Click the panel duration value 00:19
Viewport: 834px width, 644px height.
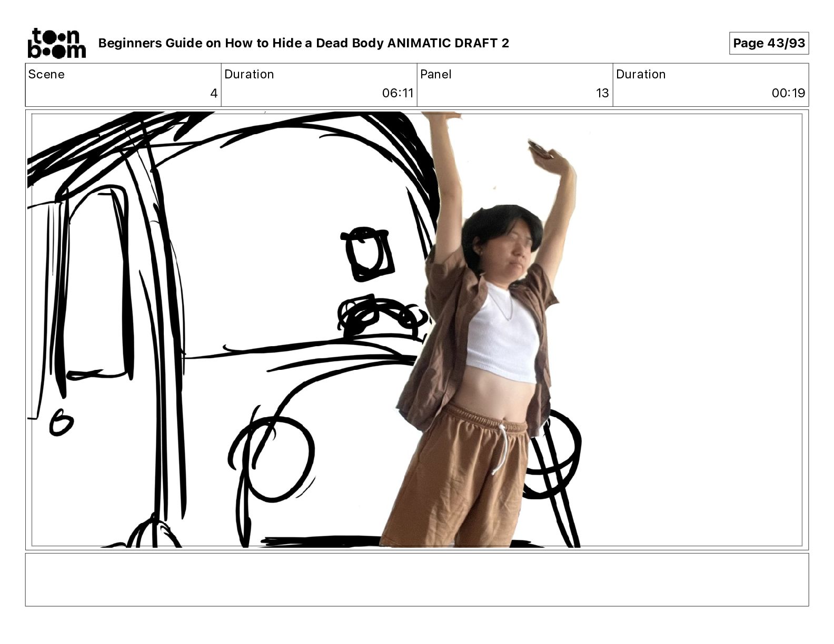coord(788,94)
